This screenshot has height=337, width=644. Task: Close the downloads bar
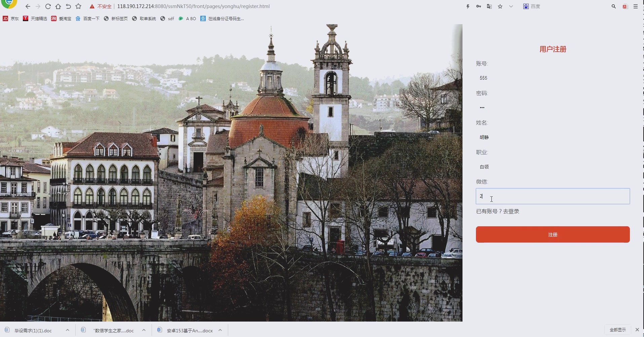click(637, 330)
